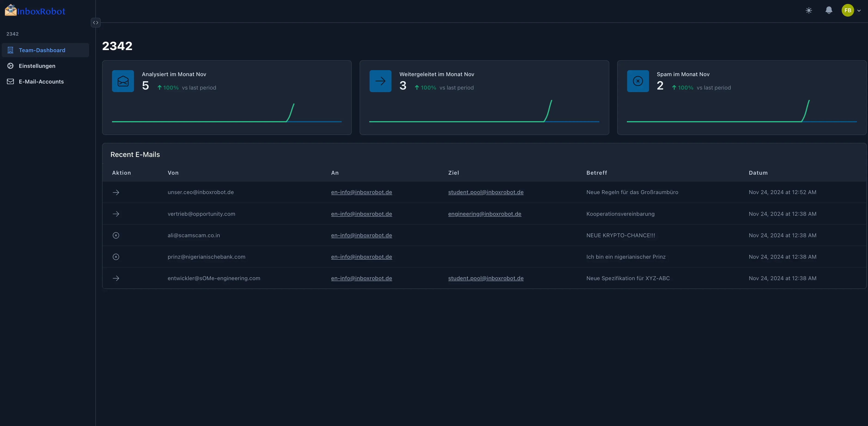Click sender ali@scamscam.co.in
This screenshot has height=426, width=868.
[x=194, y=235]
